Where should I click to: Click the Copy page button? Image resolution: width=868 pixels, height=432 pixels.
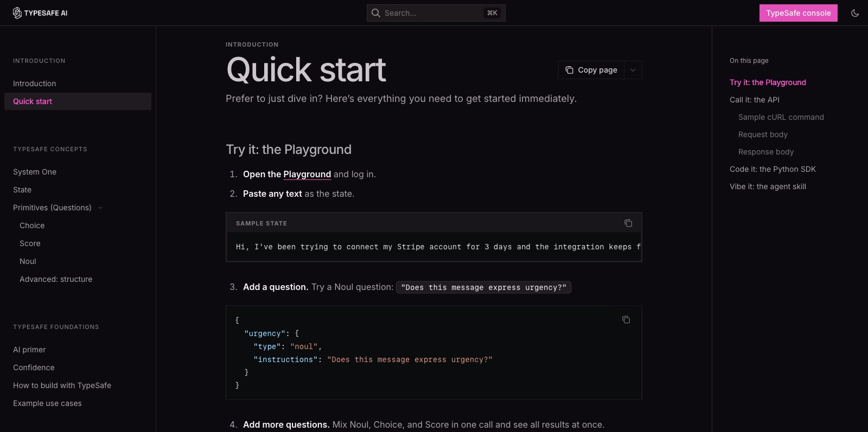coord(591,70)
